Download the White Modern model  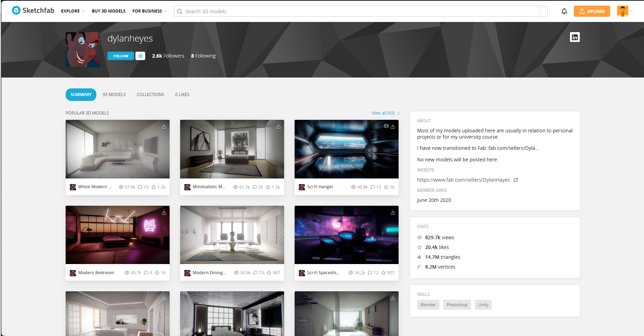pos(164,126)
